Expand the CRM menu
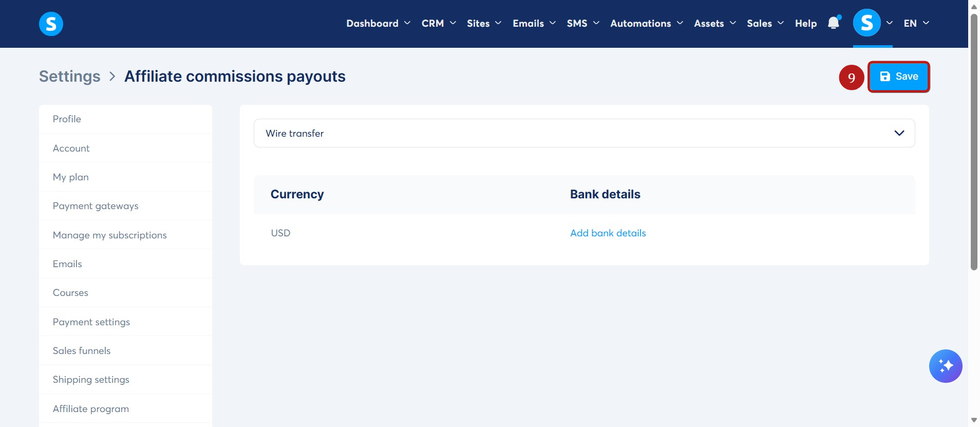The height and width of the screenshot is (427, 980). [x=439, y=23]
